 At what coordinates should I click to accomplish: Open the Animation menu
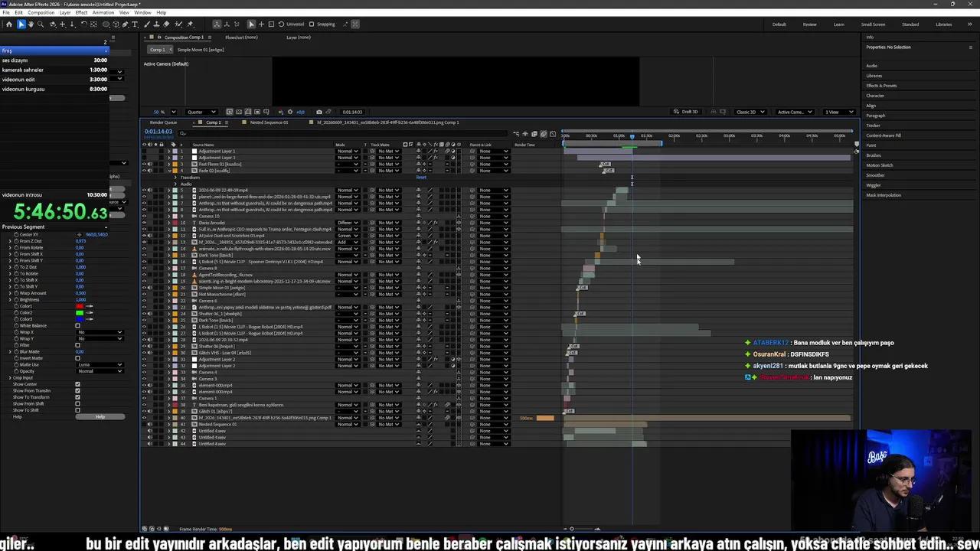(103, 13)
